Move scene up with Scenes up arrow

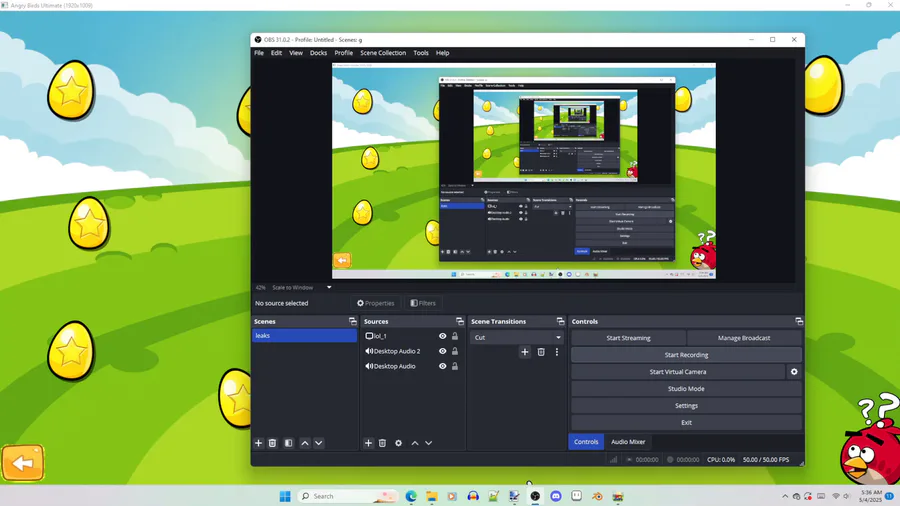pyautogui.click(x=305, y=443)
